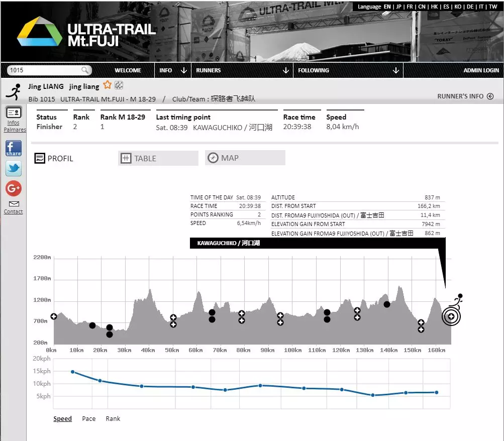This screenshot has height=441, width=504.
Task: Click the TABLE grid icon
Action: (126, 158)
